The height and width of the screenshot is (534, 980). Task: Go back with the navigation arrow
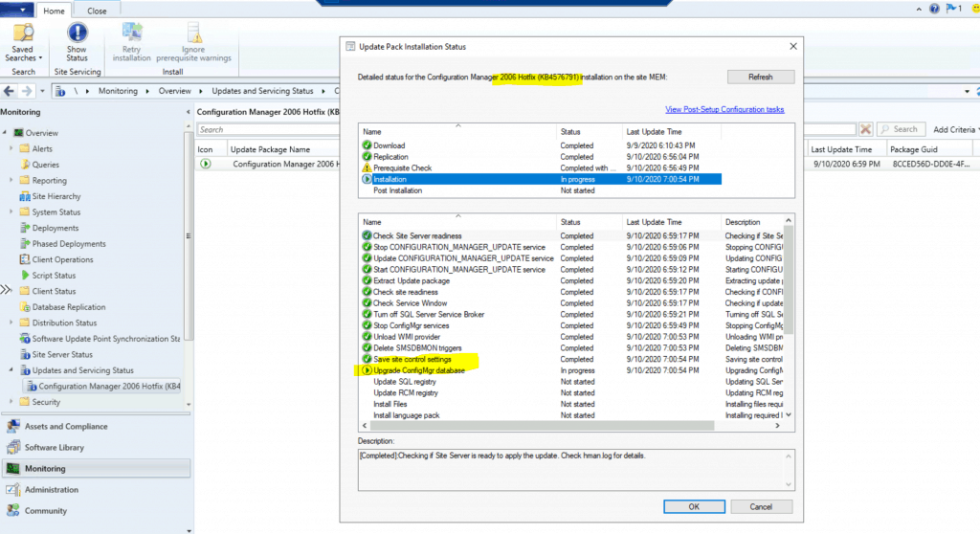9,91
